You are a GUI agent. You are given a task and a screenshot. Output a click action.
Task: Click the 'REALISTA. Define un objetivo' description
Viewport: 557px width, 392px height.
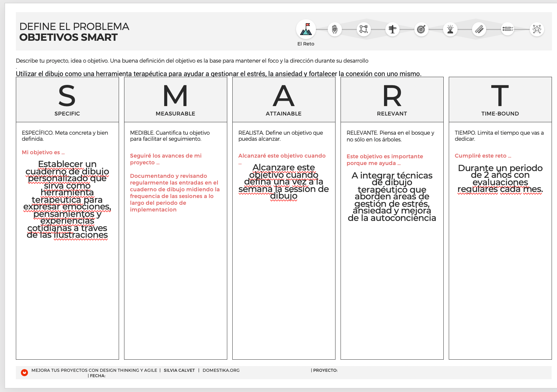(281, 136)
